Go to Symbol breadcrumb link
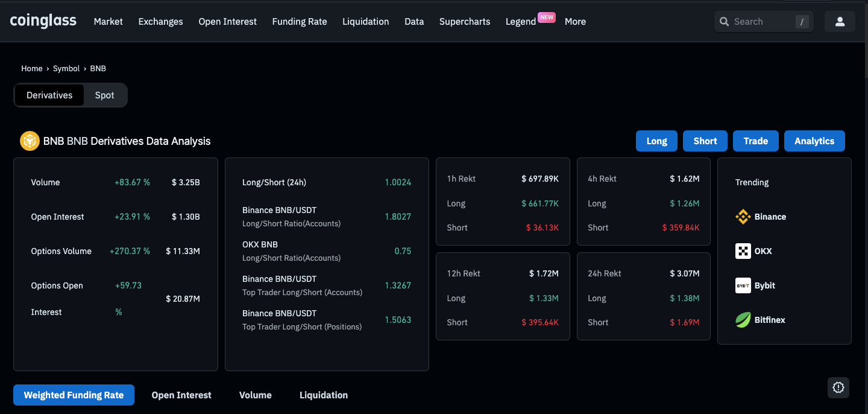The height and width of the screenshot is (414, 868). coord(66,69)
